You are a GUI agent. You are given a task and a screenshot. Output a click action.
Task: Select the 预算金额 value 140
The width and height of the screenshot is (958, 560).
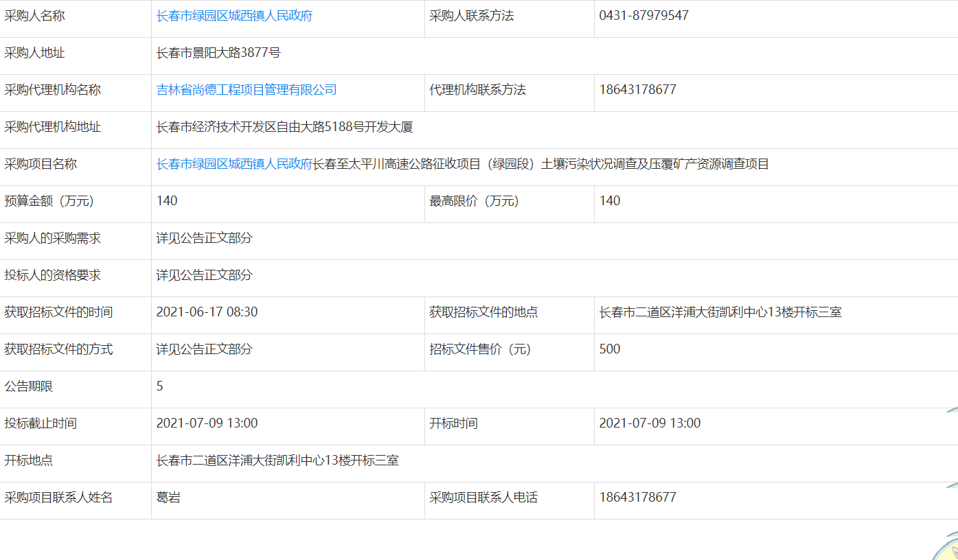coord(167,201)
